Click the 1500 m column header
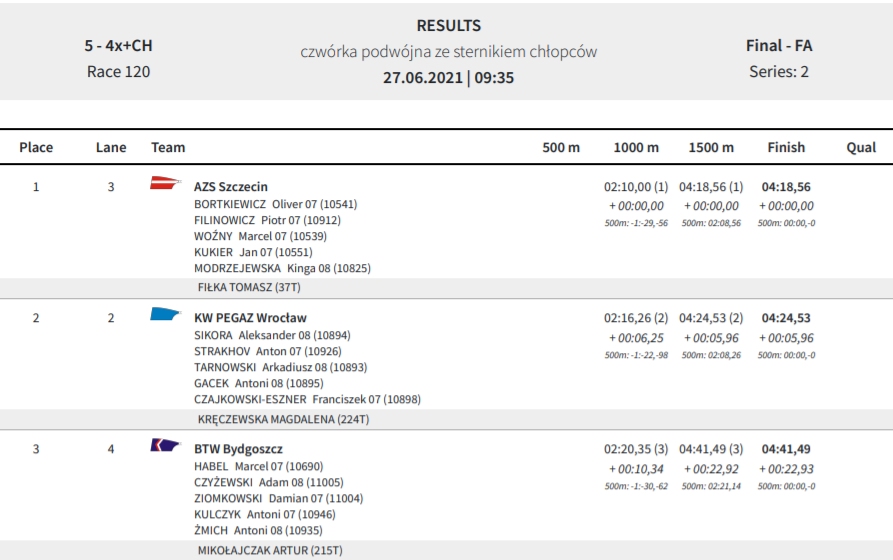Viewport: 893px width, 560px height. pos(711,148)
